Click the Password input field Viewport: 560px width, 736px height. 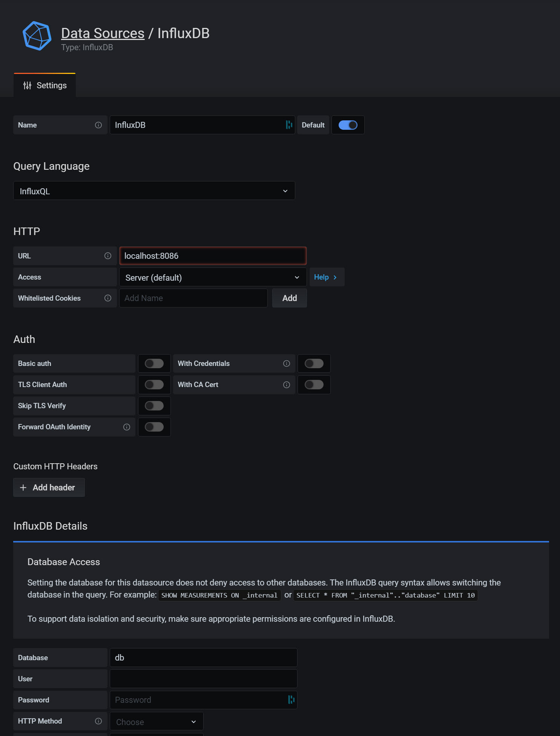click(x=204, y=700)
